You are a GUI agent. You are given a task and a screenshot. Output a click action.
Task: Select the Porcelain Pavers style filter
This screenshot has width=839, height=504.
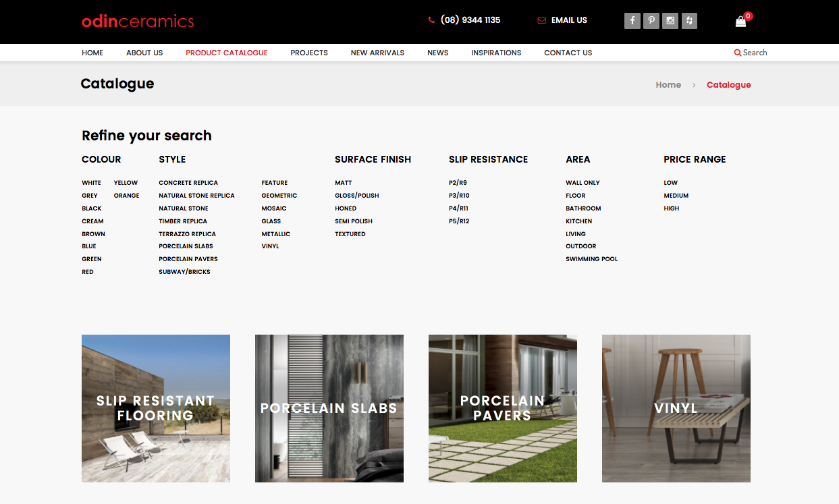[188, 259]
